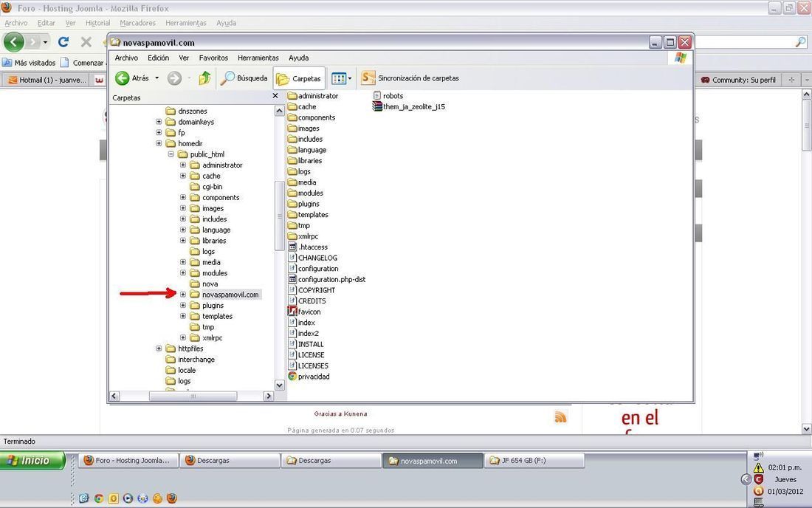Click folder tree scroll-down arrow
Viewport: 812px width, 508px height.
279,385
